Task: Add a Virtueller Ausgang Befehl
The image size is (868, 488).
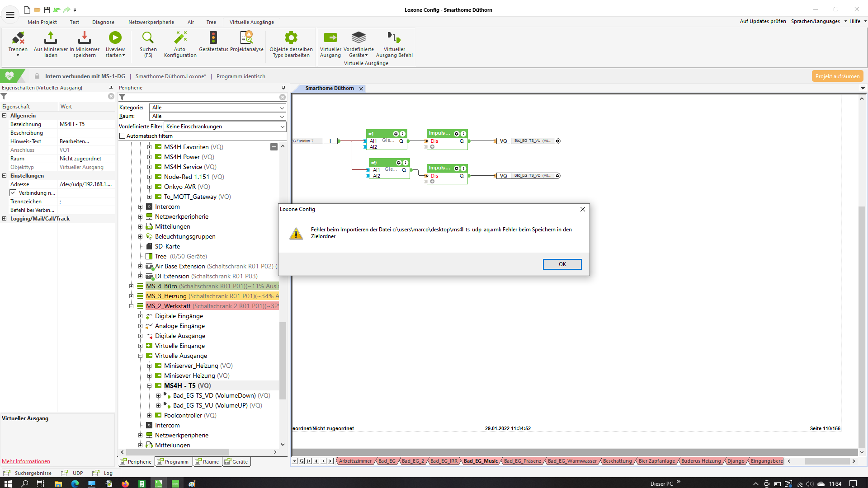Action: [394, 38]
